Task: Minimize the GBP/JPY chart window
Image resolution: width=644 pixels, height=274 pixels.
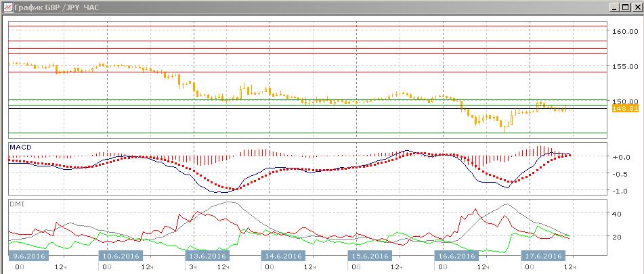Action: [x=615, y=7]
